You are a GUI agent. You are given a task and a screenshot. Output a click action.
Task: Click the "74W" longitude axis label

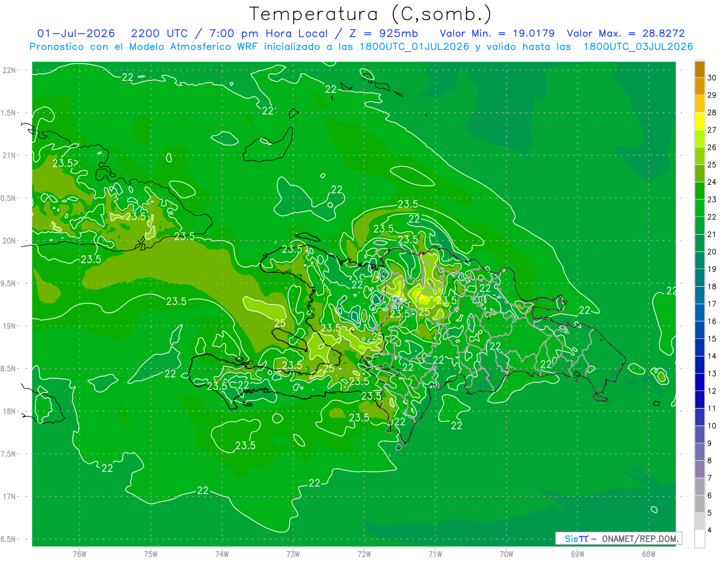click(x=221, y=554)
